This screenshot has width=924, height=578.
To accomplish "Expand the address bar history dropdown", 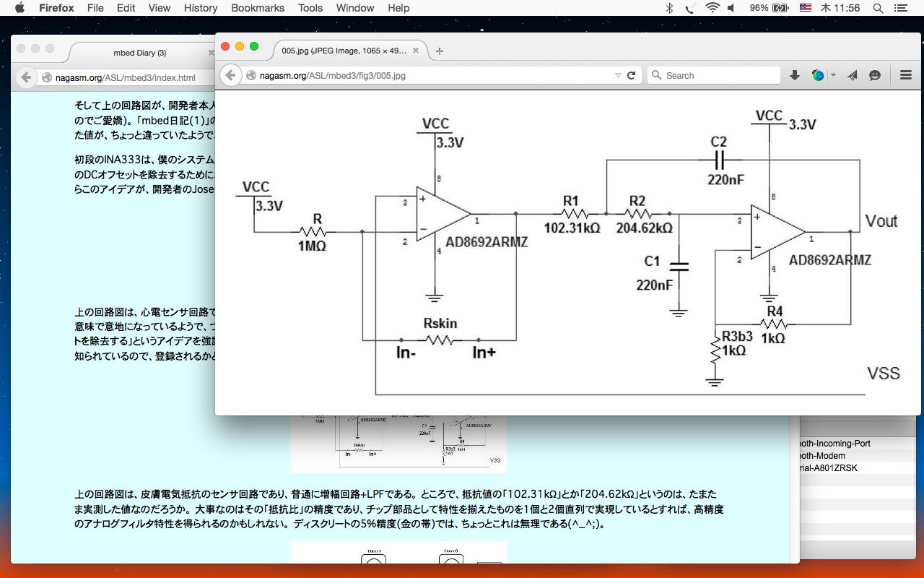I will pos(617,75).
